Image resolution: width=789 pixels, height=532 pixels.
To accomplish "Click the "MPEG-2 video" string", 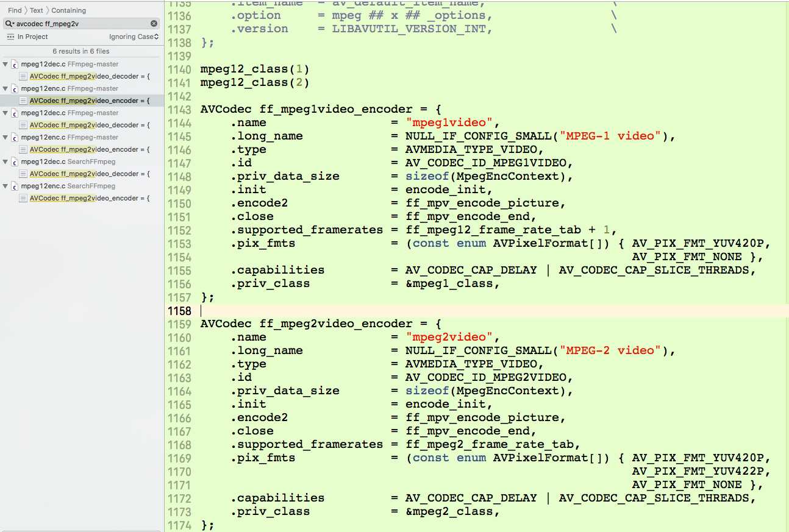I will point(610,351).
